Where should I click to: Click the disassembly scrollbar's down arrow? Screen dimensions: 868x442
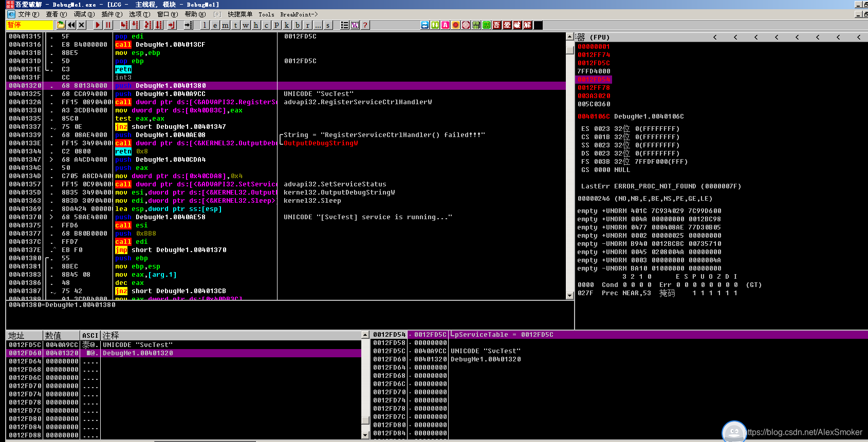569,296
